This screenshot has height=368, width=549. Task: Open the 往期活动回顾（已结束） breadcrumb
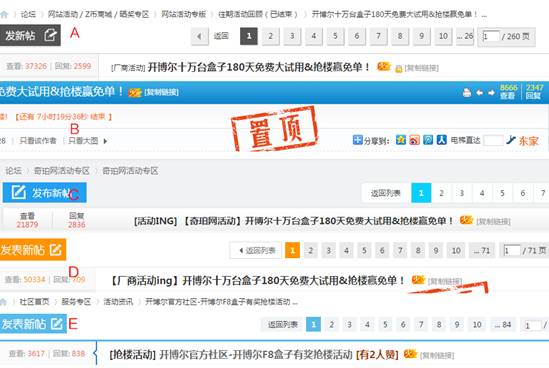[x=258, y=14]
